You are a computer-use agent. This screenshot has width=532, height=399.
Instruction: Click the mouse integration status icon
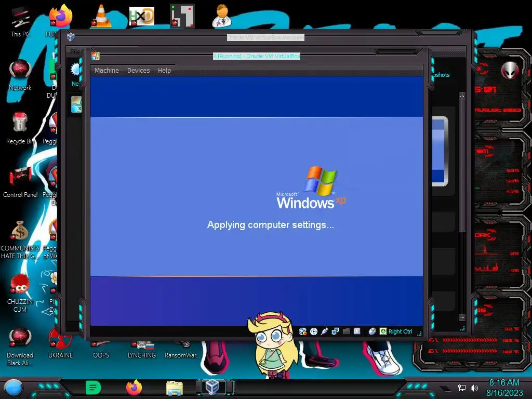pos(372,331)
